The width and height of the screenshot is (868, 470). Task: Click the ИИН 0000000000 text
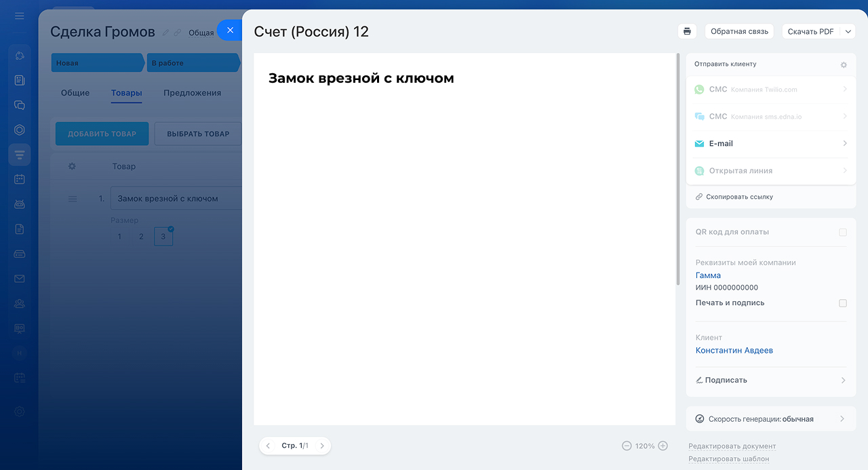point(727,288)
